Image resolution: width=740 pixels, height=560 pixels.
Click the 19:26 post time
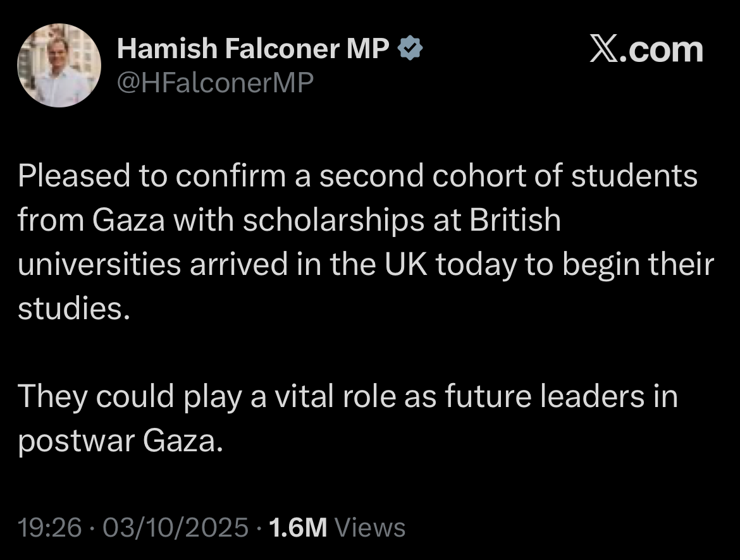coord(49,527)
